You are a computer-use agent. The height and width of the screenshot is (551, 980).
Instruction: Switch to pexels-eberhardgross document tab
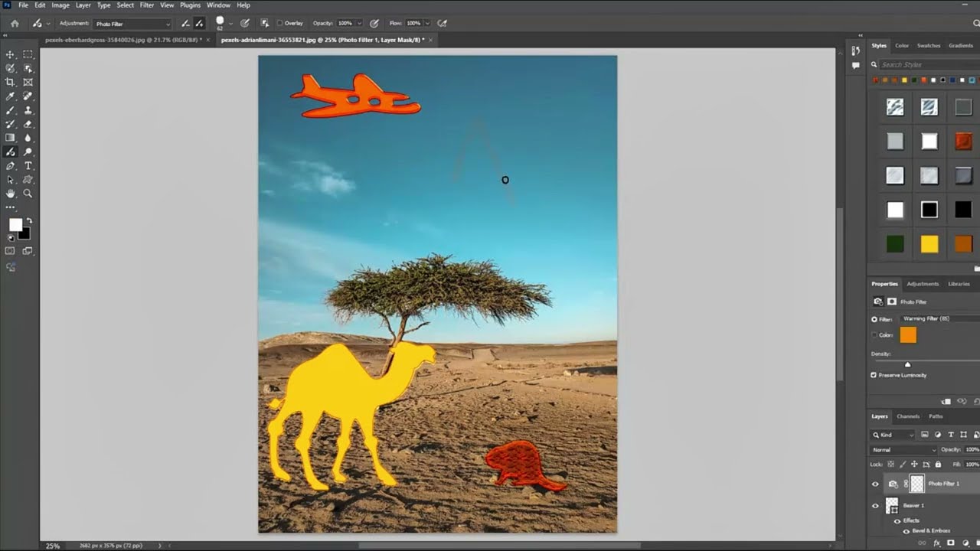coord(123,39)
